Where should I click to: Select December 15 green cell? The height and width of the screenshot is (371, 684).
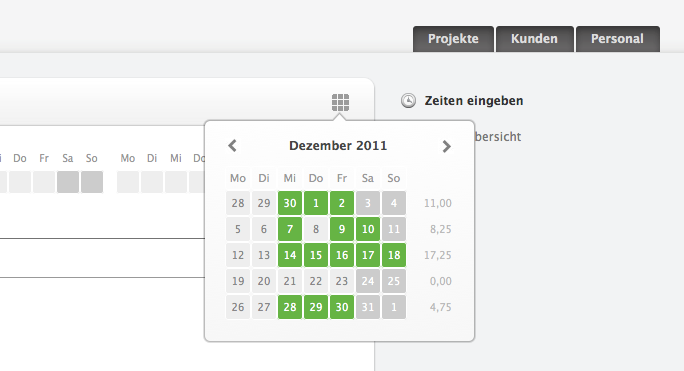[x=316, y=255]
